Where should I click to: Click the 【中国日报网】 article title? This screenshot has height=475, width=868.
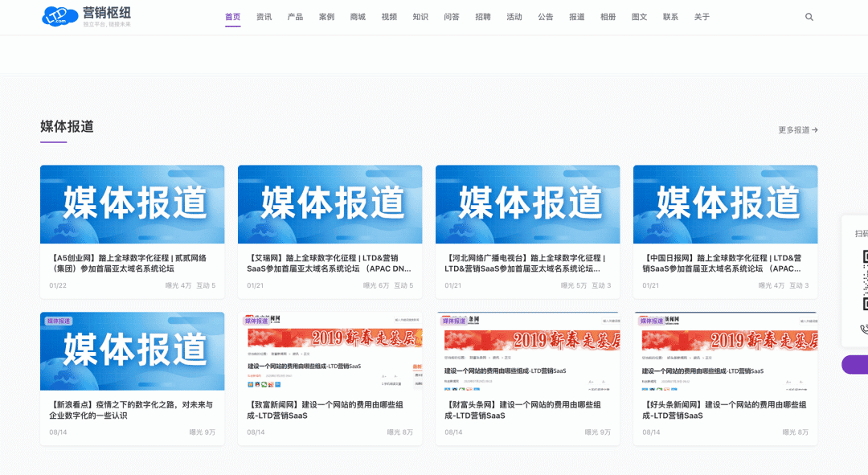(x=722, y=263)
